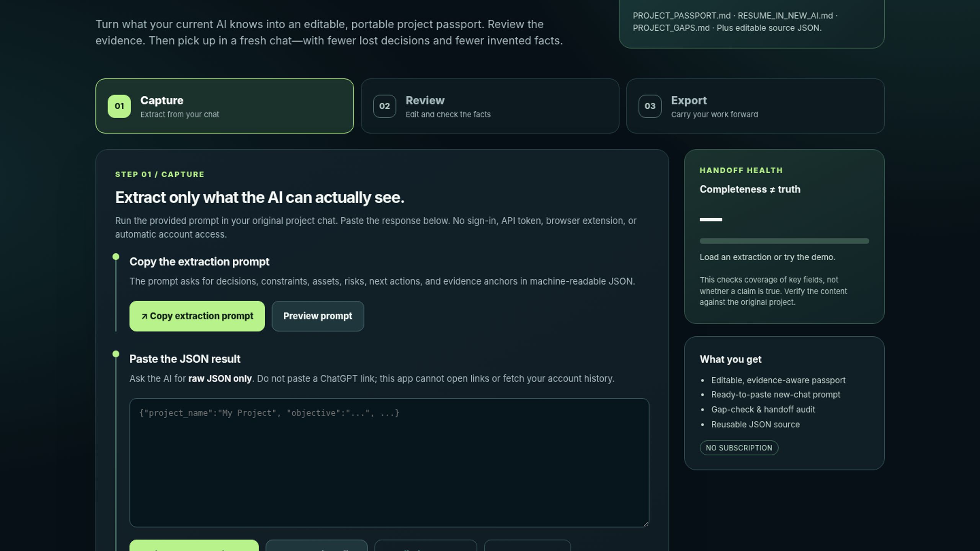Grab the textarea resize handle corner

coord(646,524)
